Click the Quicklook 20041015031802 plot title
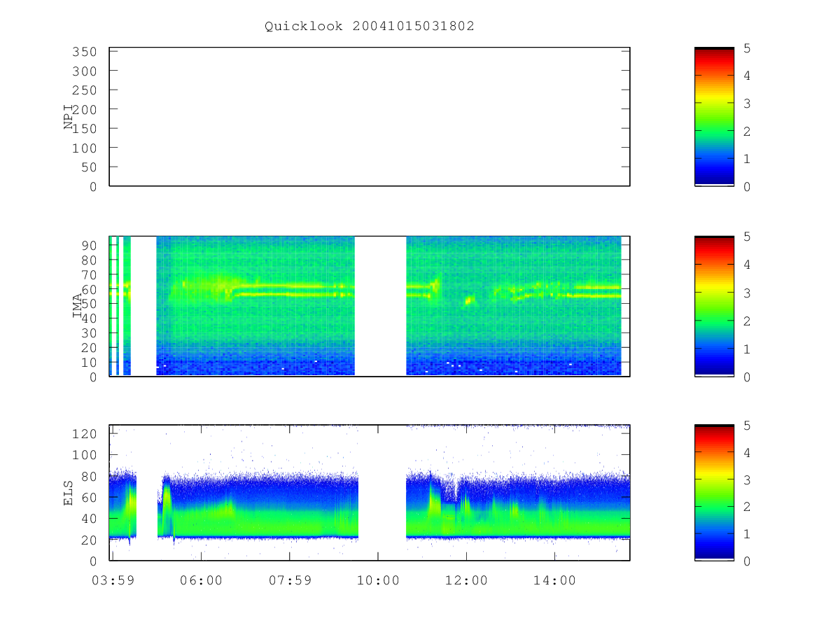The image size is (840, 630). pyautogui.click(x=369, y=27)
